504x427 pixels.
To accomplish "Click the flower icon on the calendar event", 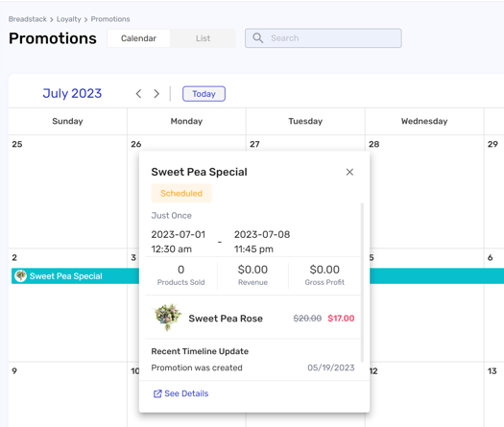I will pos(21,275).
